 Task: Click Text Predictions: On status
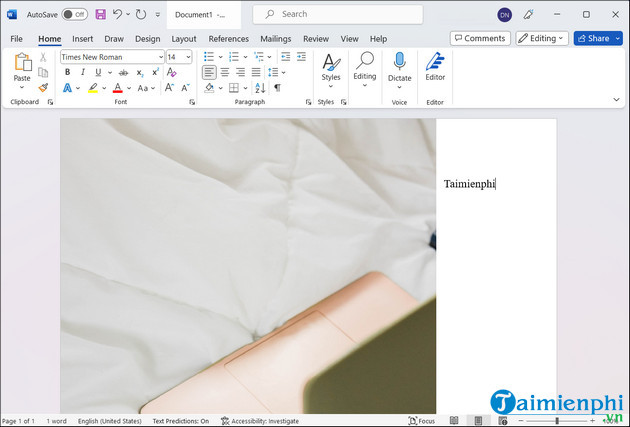tap(181, 421)
